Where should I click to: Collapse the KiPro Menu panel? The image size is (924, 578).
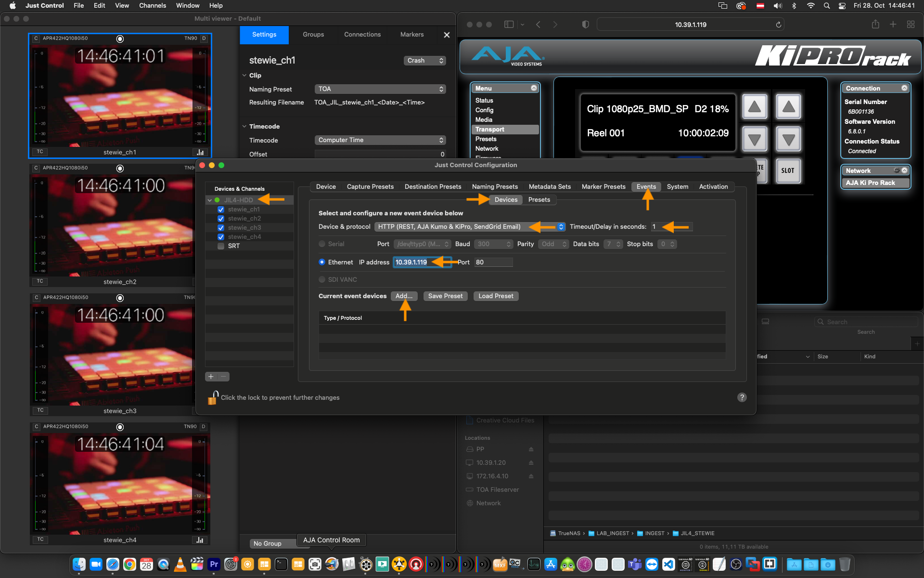pos(534,88)
